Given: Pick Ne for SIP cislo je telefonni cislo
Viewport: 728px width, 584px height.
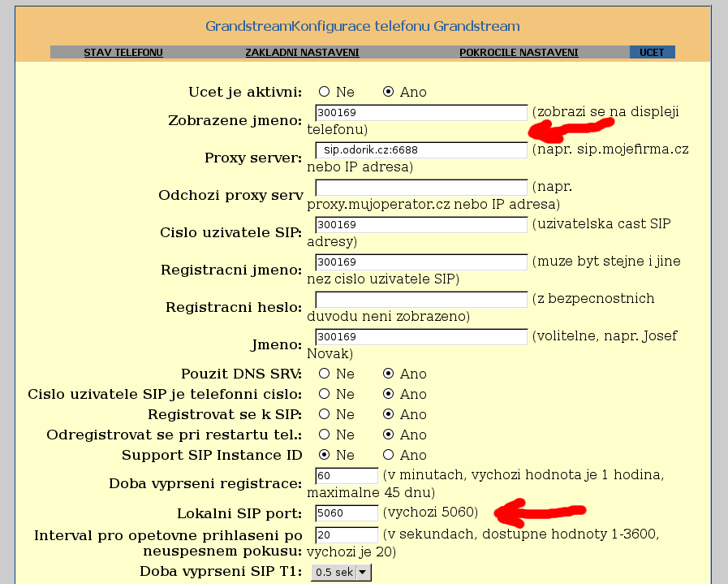Looking at the screenshot, I should (x=325, y=394).
